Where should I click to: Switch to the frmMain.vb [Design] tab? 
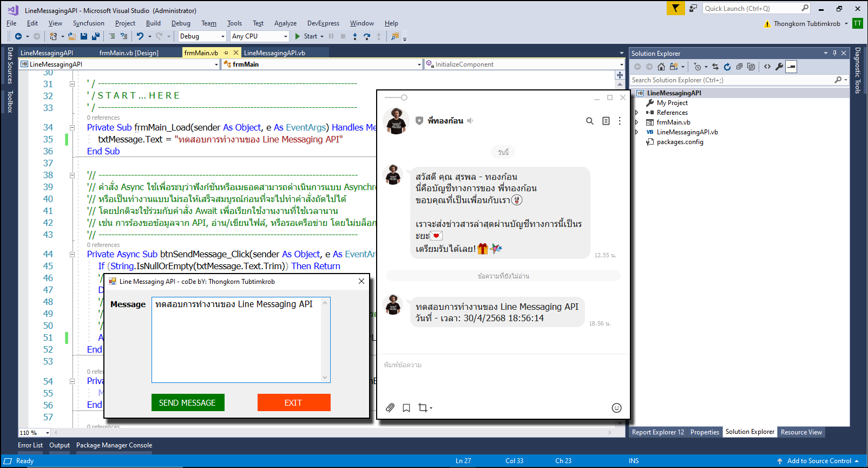coord(129,53)
